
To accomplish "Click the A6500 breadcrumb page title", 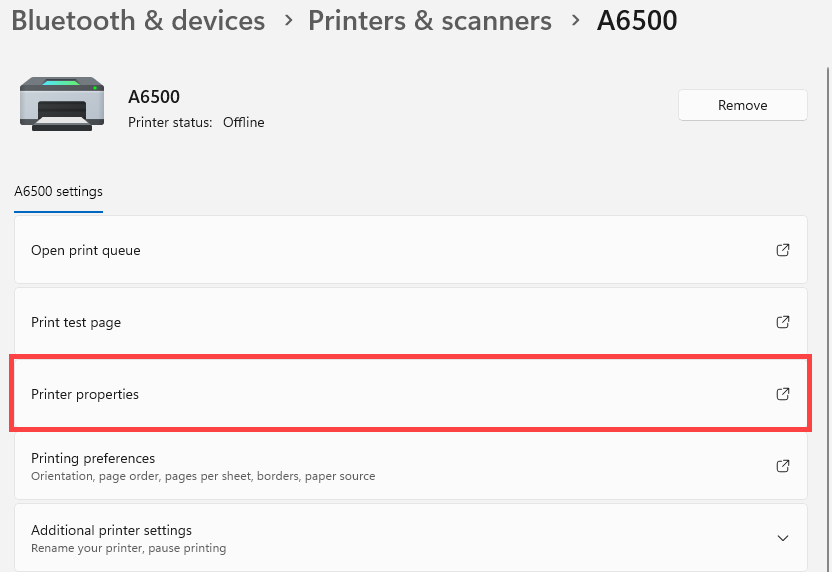I will (637, 21).
